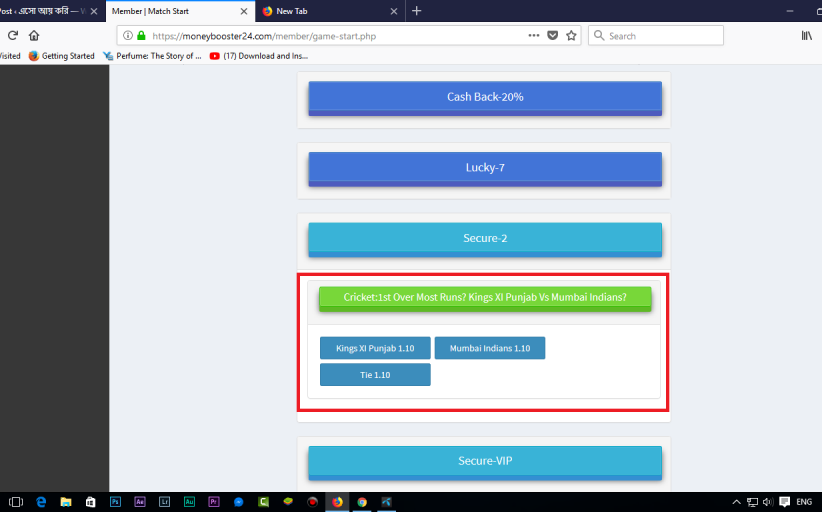Show site information for the secure connection

[x=127, y=35]
